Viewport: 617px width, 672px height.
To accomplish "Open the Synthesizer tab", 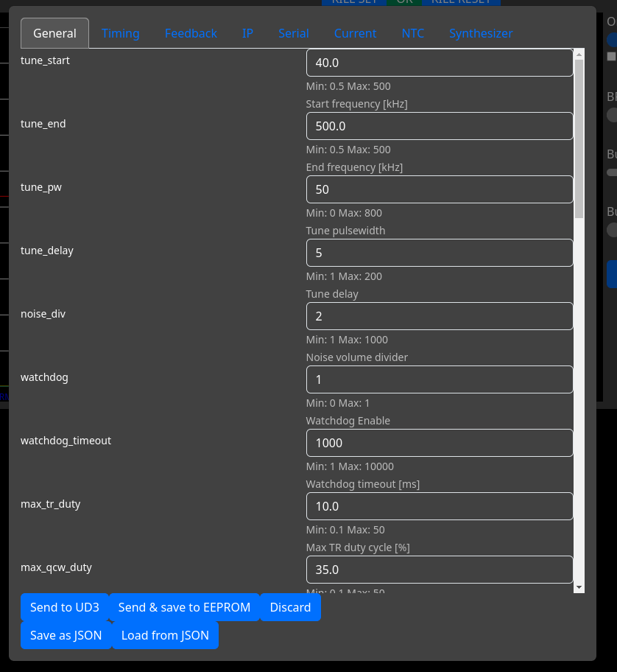I will click(480, 33).
